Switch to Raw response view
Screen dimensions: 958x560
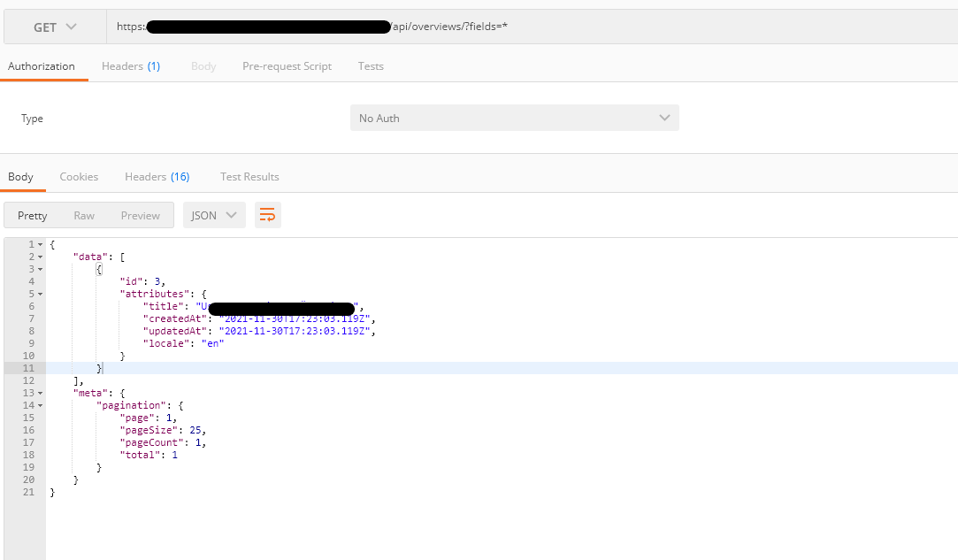tap(84, 215)
